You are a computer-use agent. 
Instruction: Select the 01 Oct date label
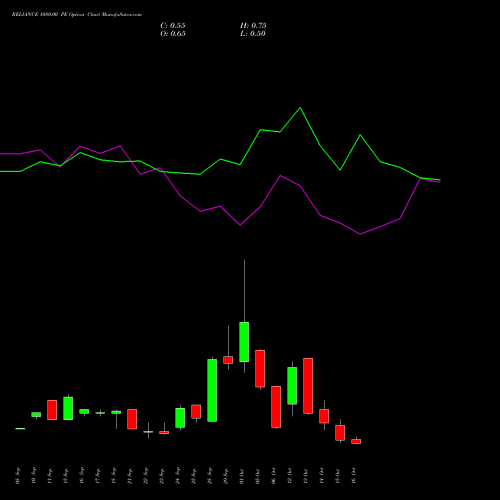[242, 476]
